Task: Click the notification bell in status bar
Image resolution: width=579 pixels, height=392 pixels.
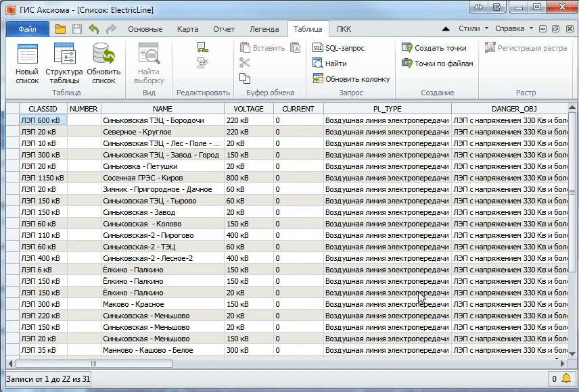Action: coord(565,379)
